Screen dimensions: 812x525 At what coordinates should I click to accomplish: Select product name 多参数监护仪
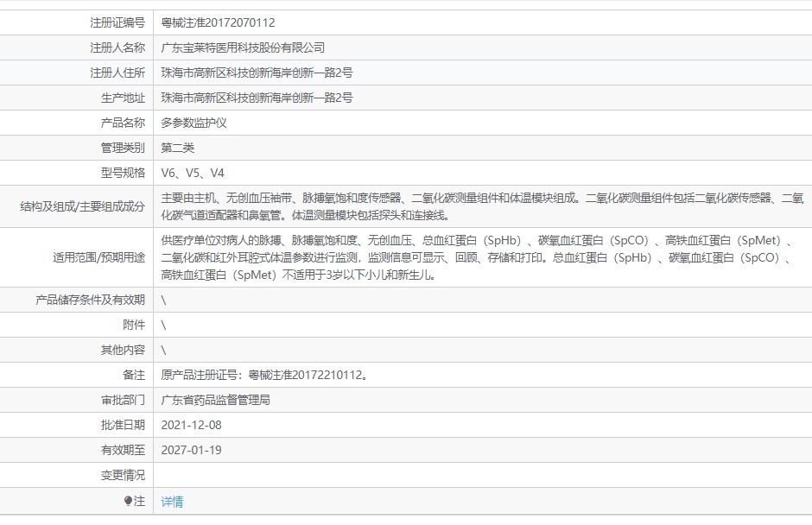[193, 123]
